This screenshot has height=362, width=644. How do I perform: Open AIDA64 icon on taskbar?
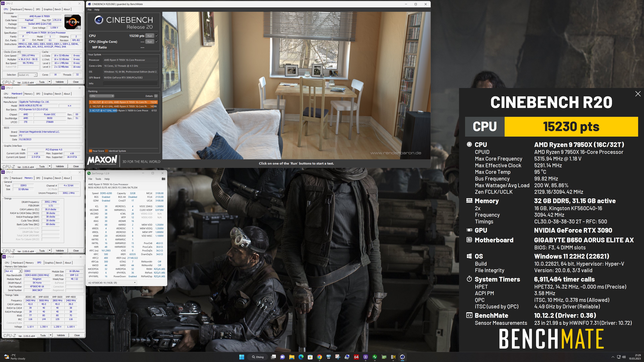coord(356,357)
